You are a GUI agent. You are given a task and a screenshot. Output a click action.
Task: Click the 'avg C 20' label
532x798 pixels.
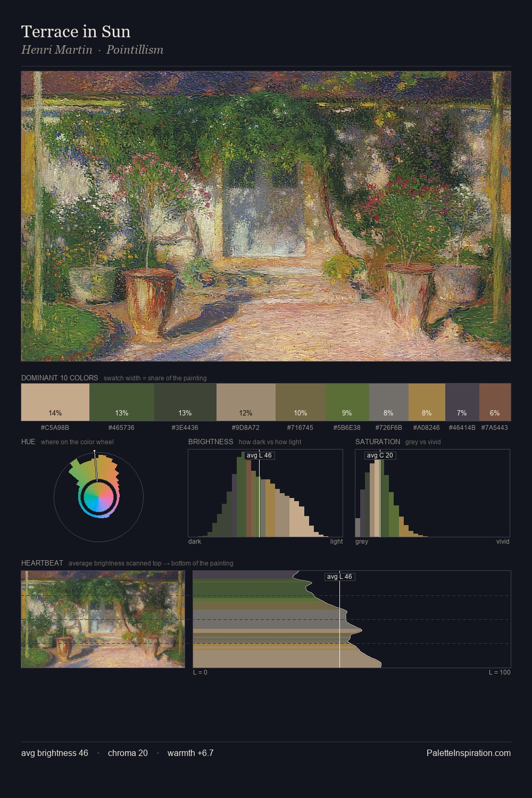(x=380, y=455)
